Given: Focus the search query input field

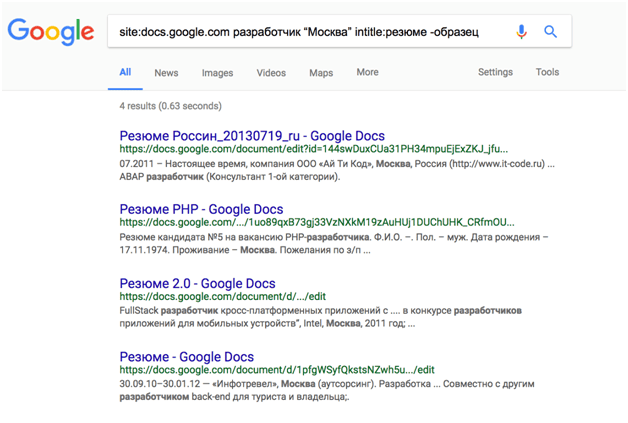Looking at the screenshot, I should click(300, 31).
